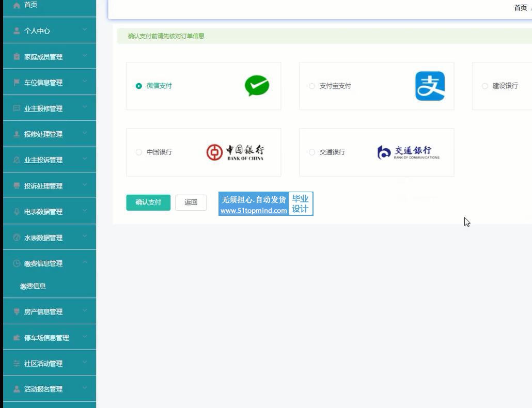Click the 活动报名管理 menu label
This screenshot has width=532, height=408.
[43, 389]
